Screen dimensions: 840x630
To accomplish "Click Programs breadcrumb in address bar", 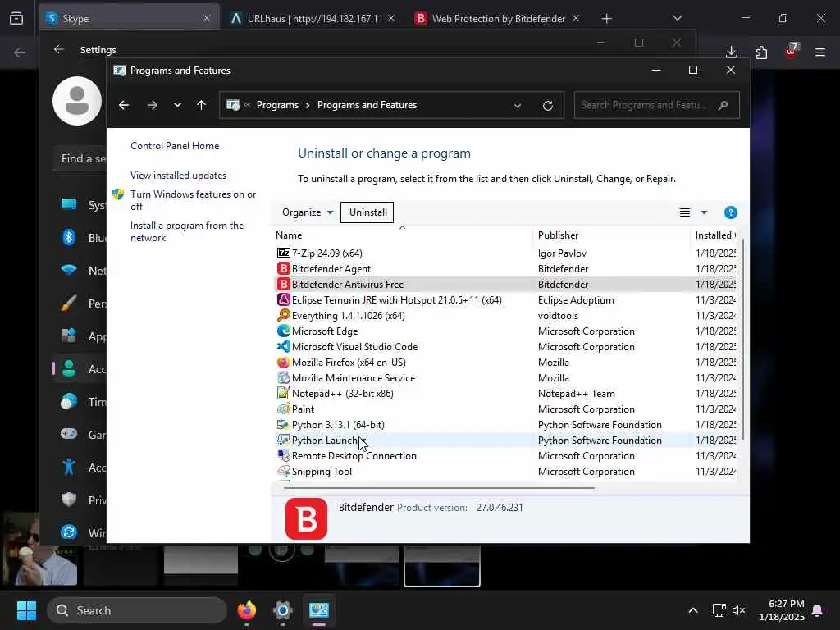I will 277,105.
